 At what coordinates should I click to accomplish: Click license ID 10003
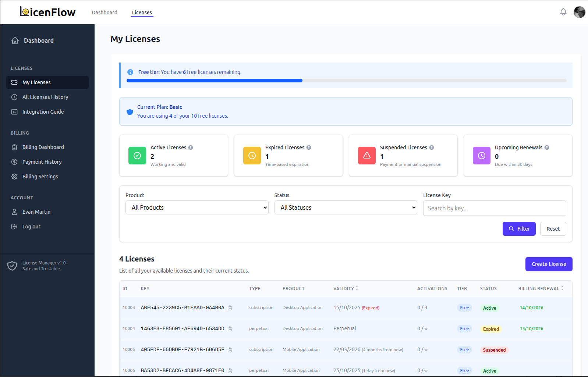pos(129,307)
